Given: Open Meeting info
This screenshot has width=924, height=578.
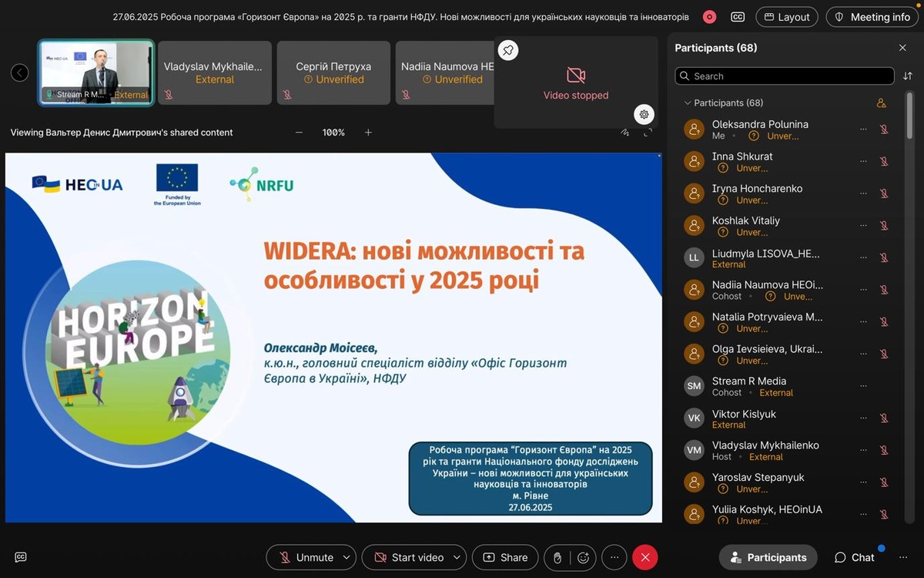Looking at the screenshot, I should pyautogui.click(x=872, y=17).
